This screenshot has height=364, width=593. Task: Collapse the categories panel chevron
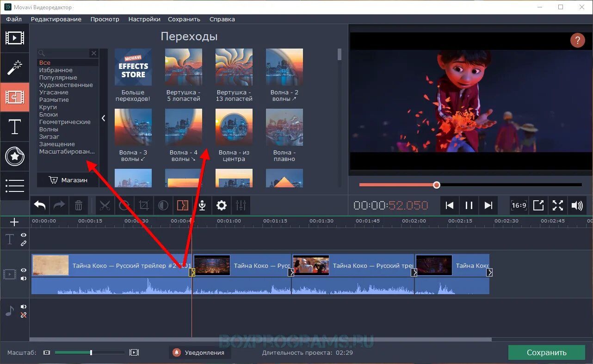(x=104, y=118)
